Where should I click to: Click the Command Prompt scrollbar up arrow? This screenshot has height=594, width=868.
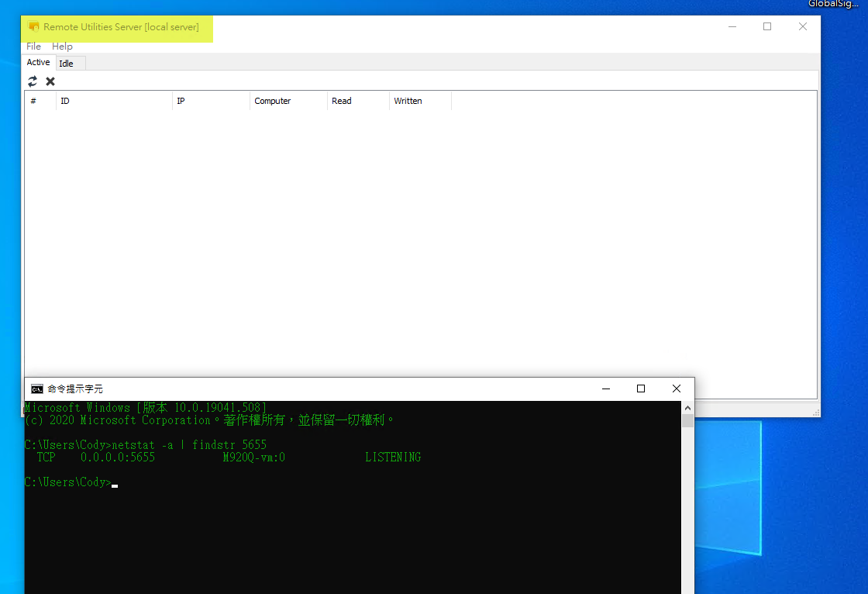pos(687,407)
